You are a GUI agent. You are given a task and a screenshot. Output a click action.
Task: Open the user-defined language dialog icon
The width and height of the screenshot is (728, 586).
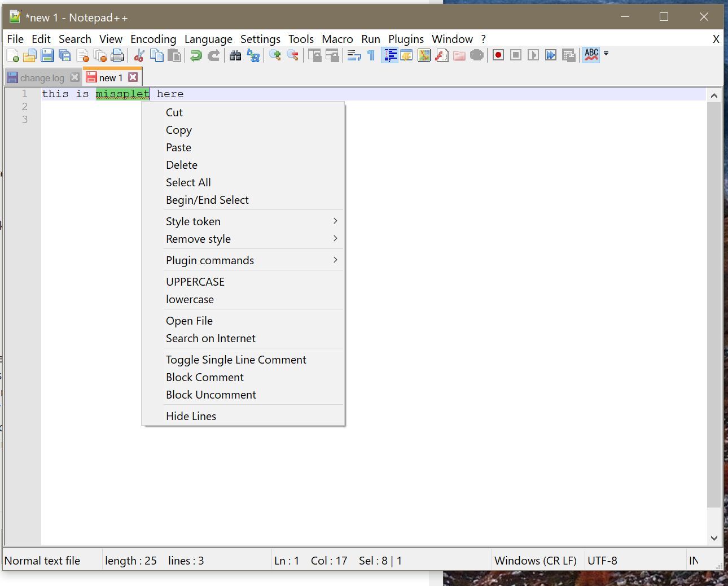tap(406, 55)
